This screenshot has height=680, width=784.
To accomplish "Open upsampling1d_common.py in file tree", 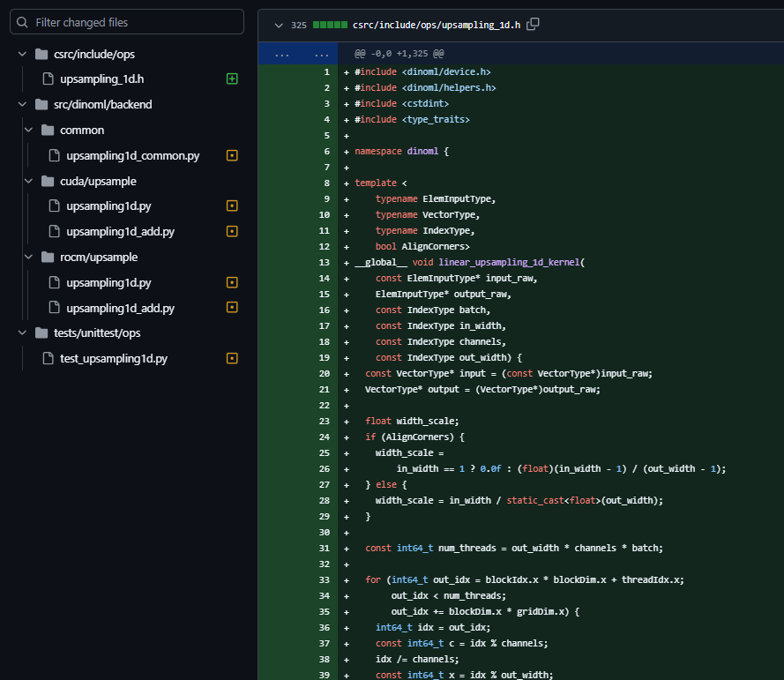I will 132,156.
